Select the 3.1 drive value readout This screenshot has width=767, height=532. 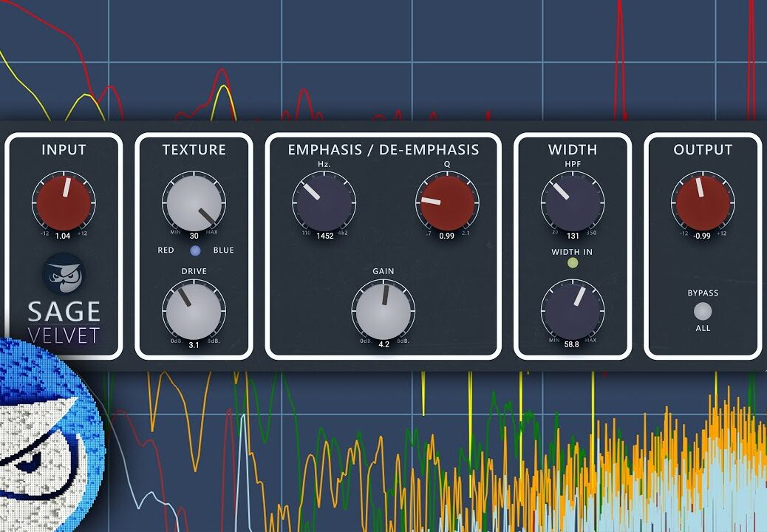194,344
